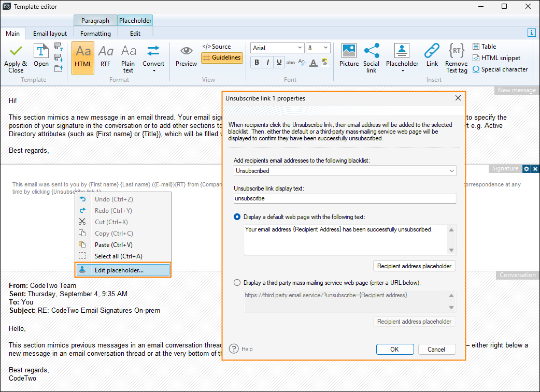540x392 pixels.
Task: Expand the Unsubscribed blacklist dropdown
Action: click(452, 171)
